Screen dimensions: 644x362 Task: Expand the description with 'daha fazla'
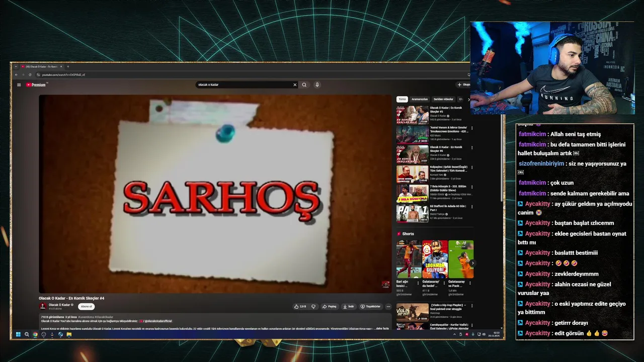pos(382,328)
